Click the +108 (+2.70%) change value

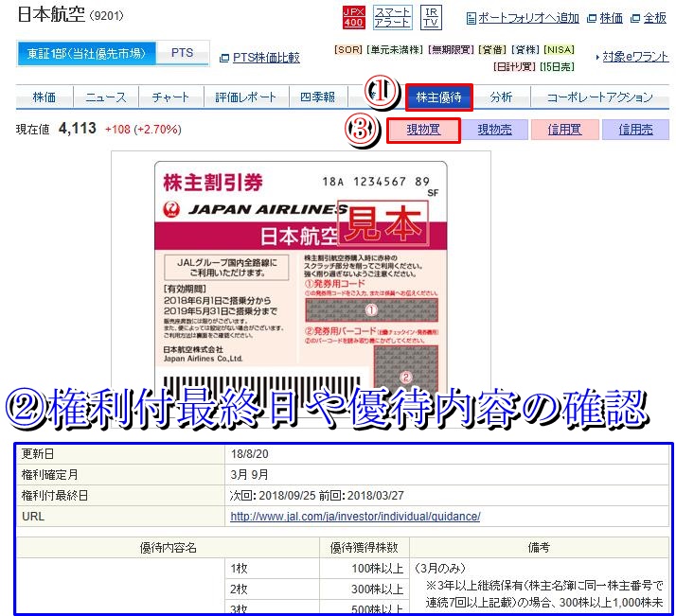[143, 130]
